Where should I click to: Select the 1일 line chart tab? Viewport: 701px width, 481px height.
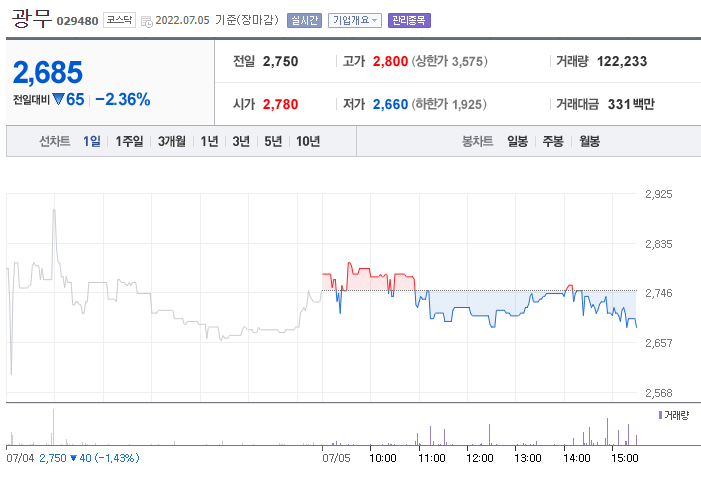tap(92, 142)
